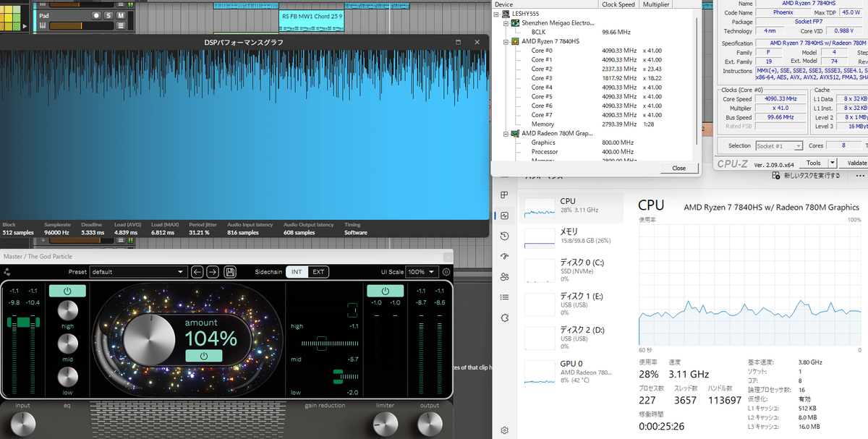Save the current God Particle preset
The width and height of the screenshot is (868, 439).
coord(230,272)
